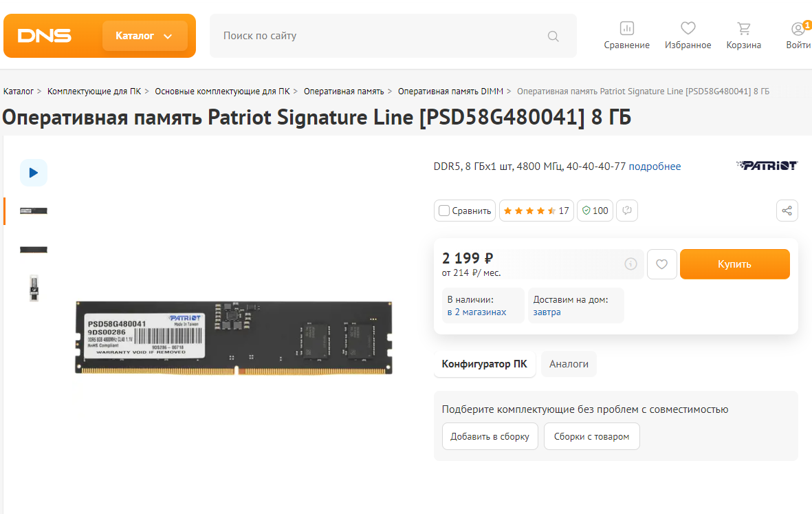This screenshot has width=812, height=514.
Task: Tick the Сравнить checkbox
Action: [x=443, y=211]
